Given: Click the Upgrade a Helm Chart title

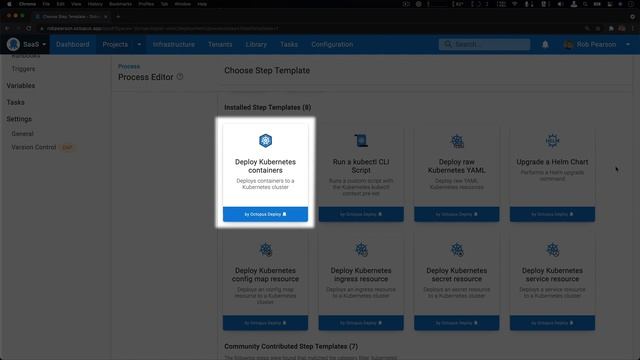Looking at the screenshot, I should tap(552, 162).
